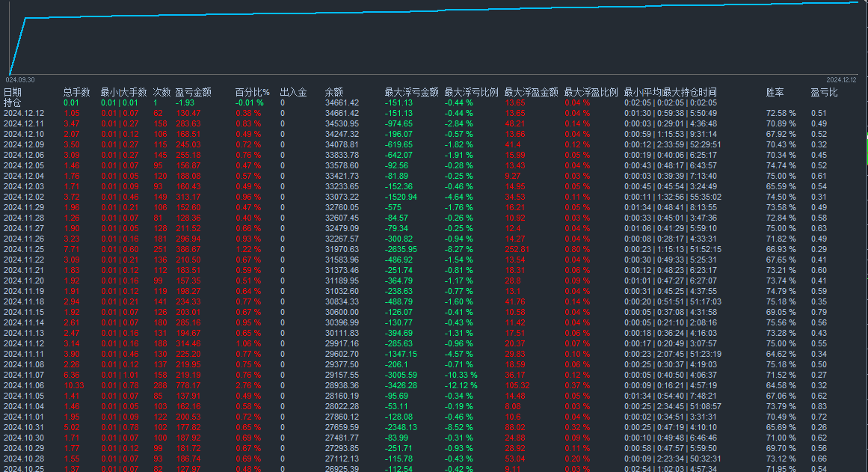Image resolution: width=868 pixels, height=472 pixels.
Task: Click balance value 34530.95
Action: pyautogui.click(x=342, y=123)
